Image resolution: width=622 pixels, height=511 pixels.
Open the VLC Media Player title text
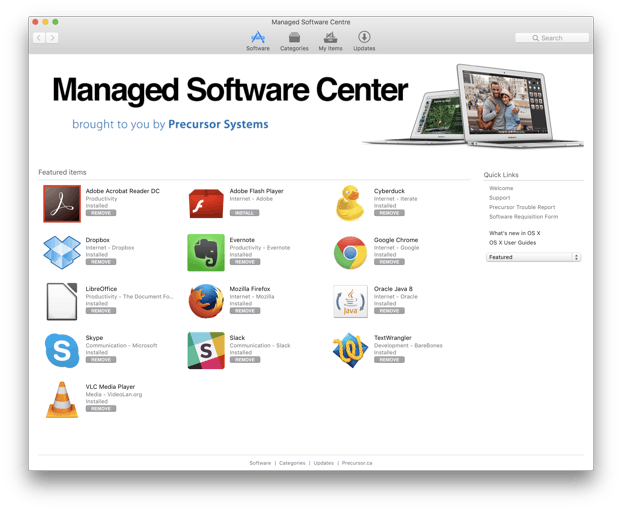[x=110, y=386]
